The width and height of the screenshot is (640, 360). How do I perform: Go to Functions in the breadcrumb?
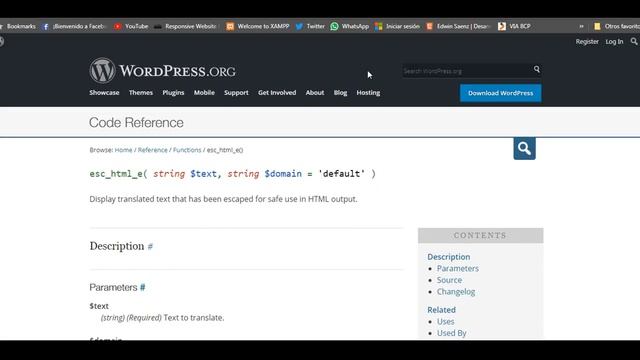187,150
